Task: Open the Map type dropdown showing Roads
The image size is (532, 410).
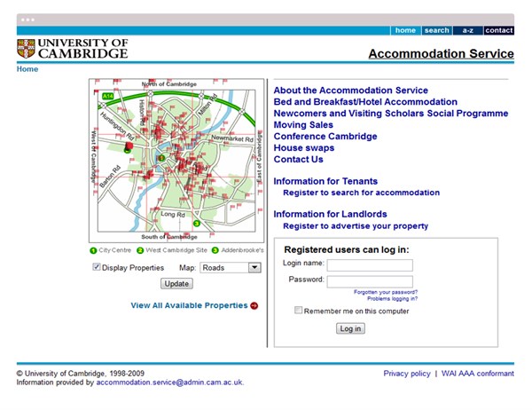Action: 231,267
